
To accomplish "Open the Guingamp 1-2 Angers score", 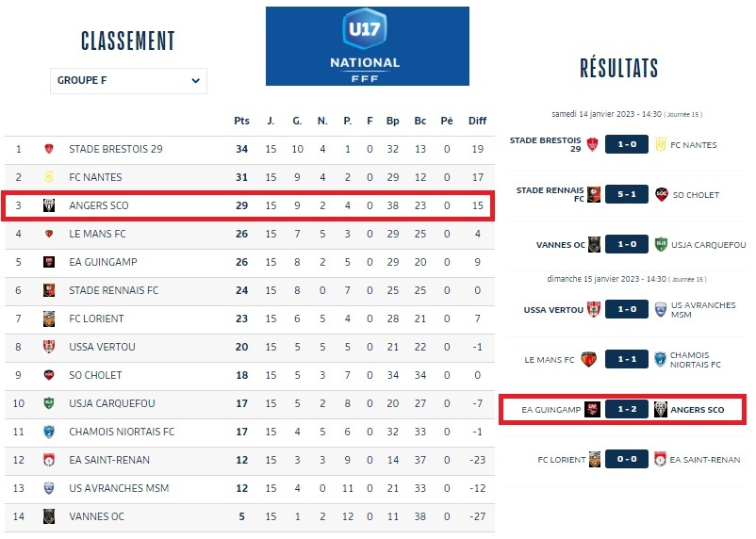I will [x=626, y=410].
